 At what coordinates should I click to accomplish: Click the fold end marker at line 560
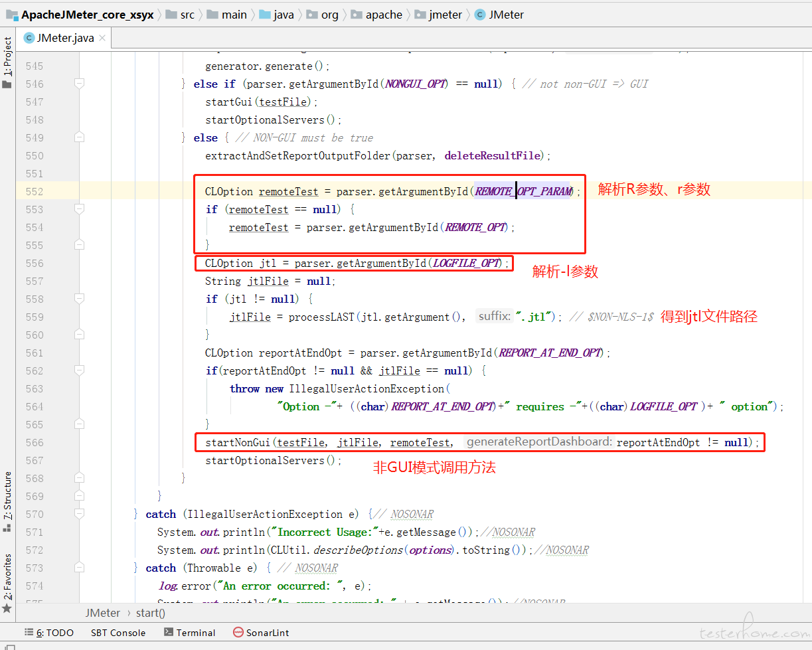[80, 335]
